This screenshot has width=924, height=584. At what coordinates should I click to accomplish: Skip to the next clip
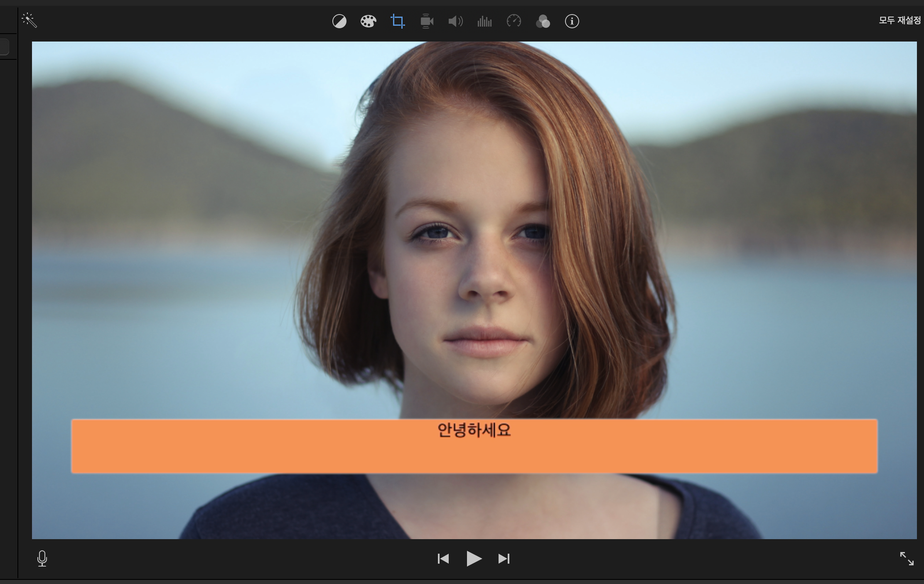[504, 559]
